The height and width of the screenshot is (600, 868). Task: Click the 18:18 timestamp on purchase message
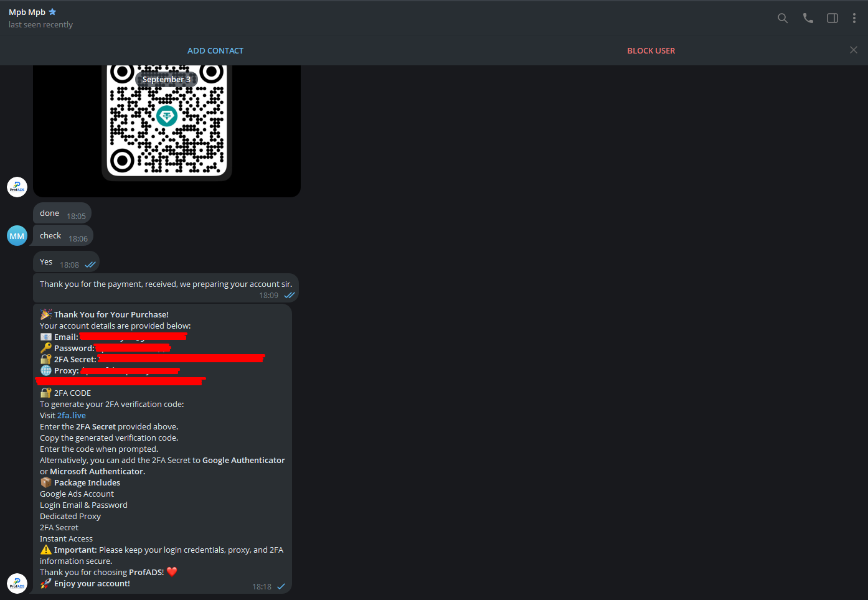262,586
